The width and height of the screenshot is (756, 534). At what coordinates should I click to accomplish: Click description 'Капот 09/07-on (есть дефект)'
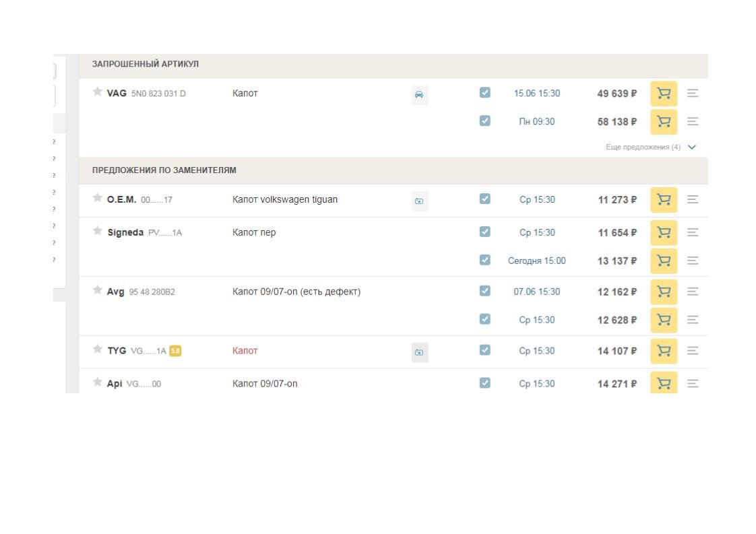tap(296, 292)
